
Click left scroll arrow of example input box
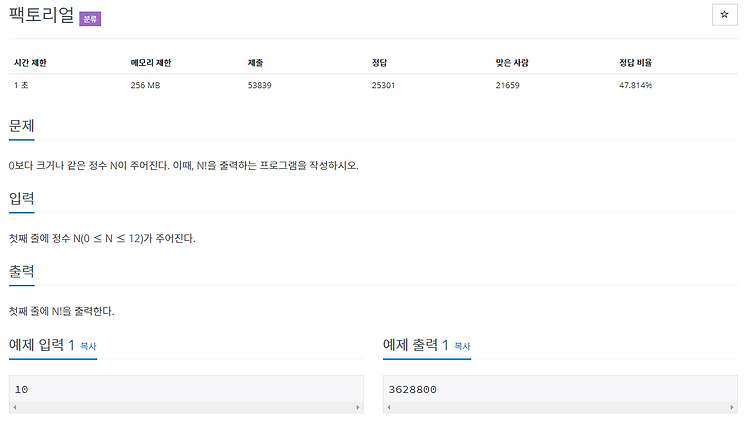(15, 407)
